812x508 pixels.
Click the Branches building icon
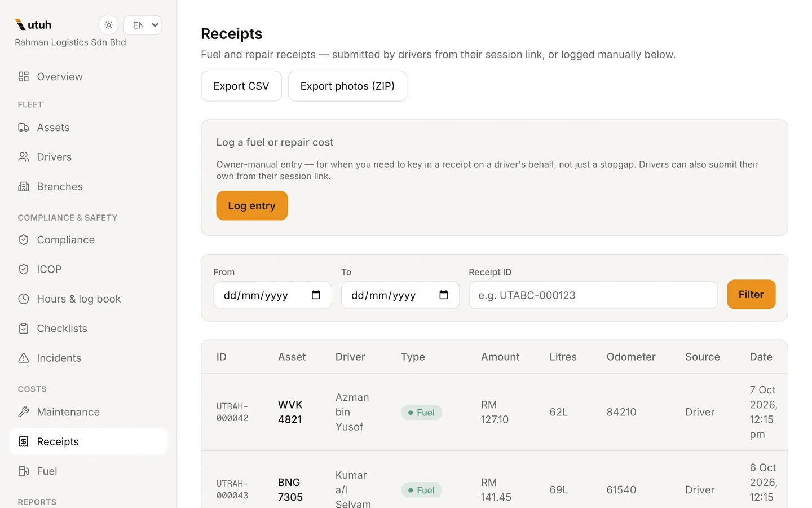pos(24,186)
